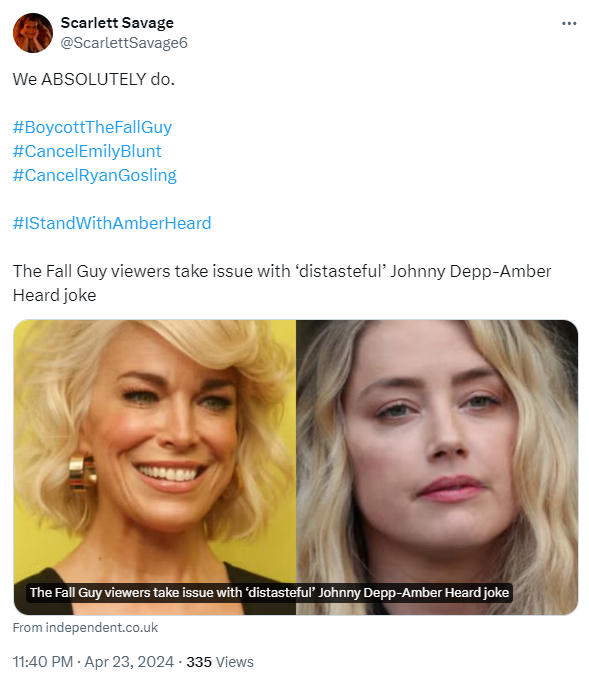This screenshot has width=589, height=682.
Task: Click Scarlett Savage's round profile avatar
Action: click(x=33, y=33)
